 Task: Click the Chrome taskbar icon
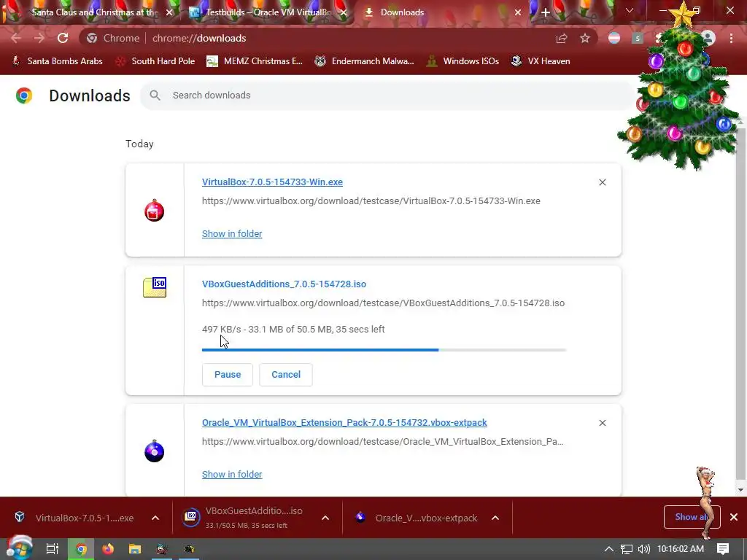(x=81, y=549)
